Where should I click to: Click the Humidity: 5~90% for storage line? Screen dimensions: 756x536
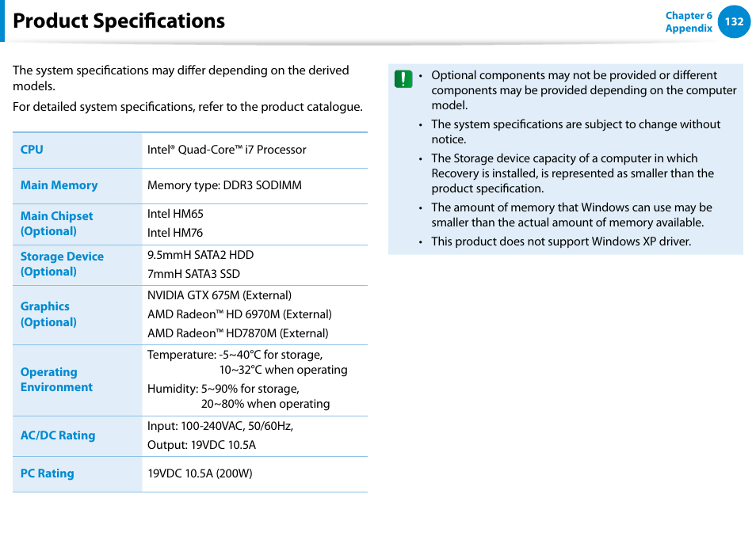(223, 389)
